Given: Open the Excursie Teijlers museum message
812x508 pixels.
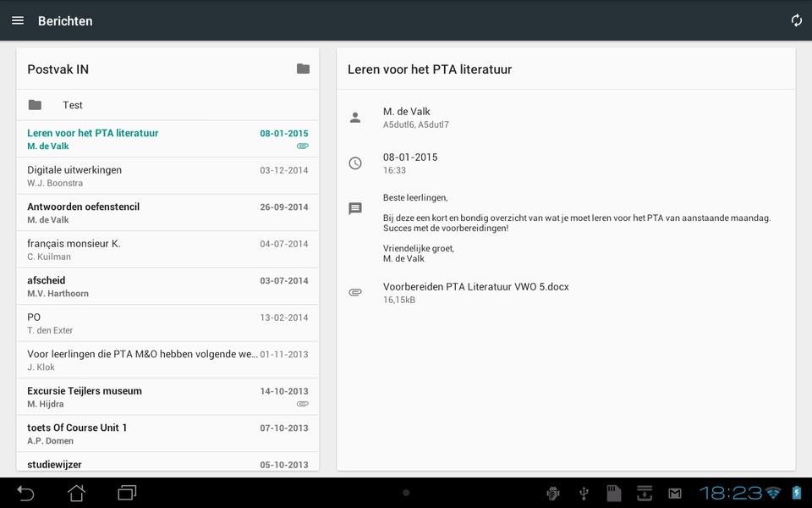Looking at the screenshot, I should point(167,396).
